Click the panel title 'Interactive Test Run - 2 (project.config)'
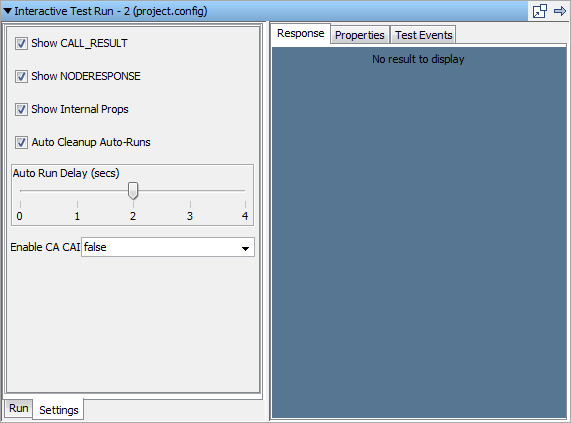The image size is (571, 423). (x=111, y=11)
